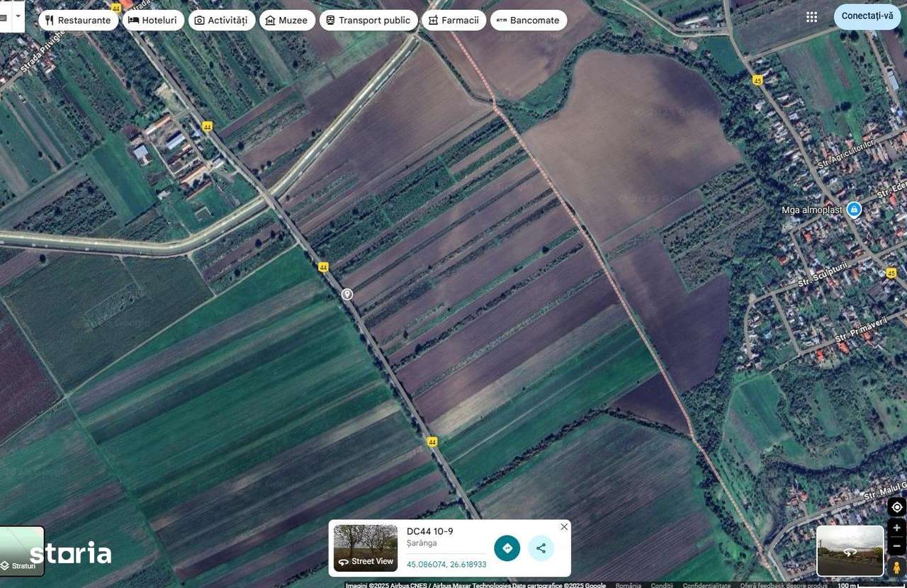Share the DC44 10-9 location
Screen dimensions: 907x588
tap(541, 548)
